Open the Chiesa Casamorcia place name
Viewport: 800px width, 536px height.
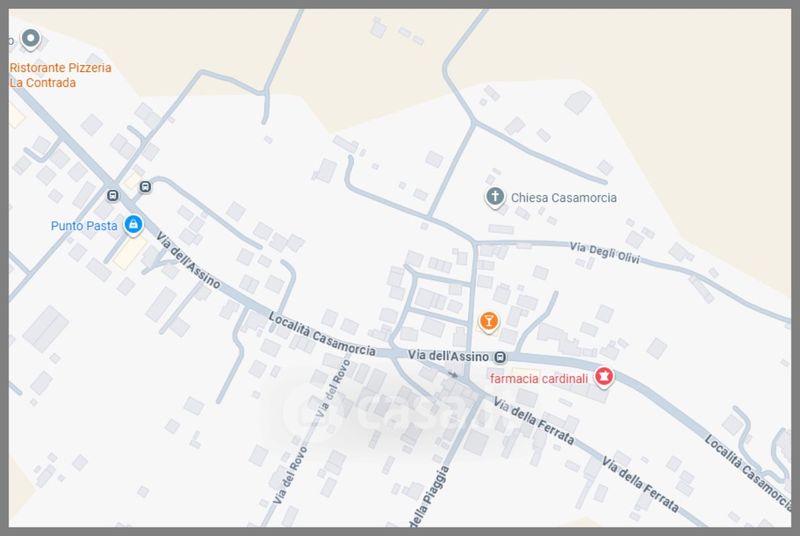point(564,198)
